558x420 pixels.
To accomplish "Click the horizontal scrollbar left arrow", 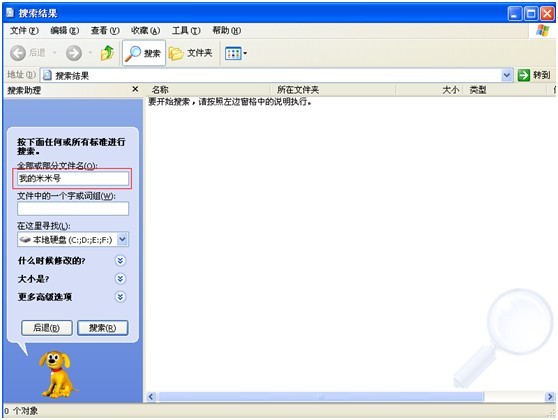I will click(151, 396).
